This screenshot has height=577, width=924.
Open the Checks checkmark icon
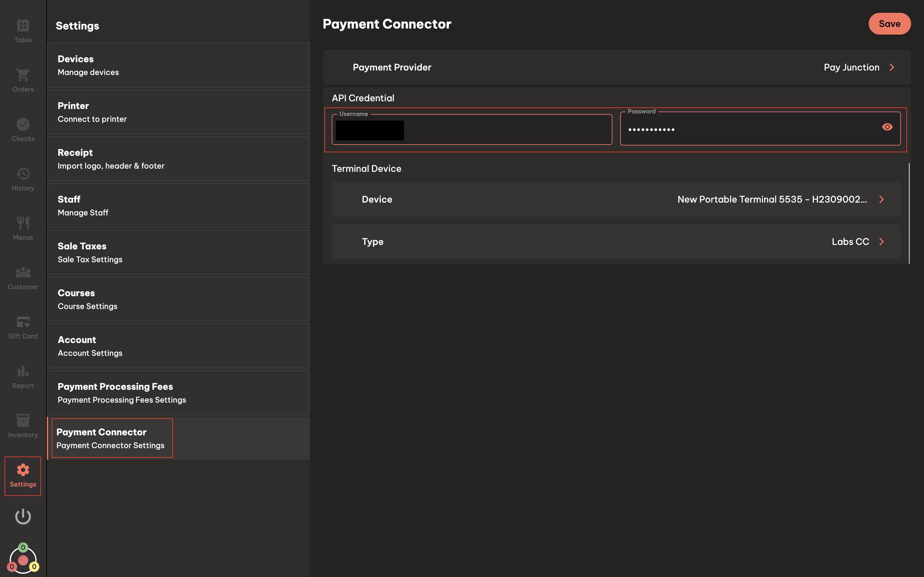[22, 128]
